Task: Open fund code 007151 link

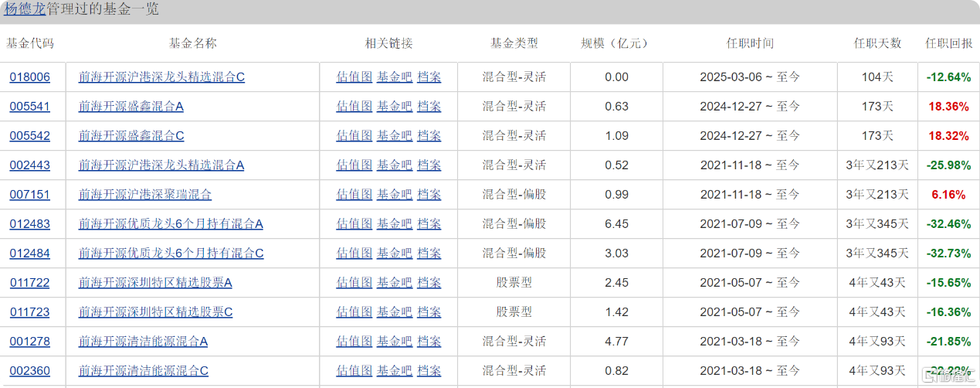Action: click(x=30, y=195)
